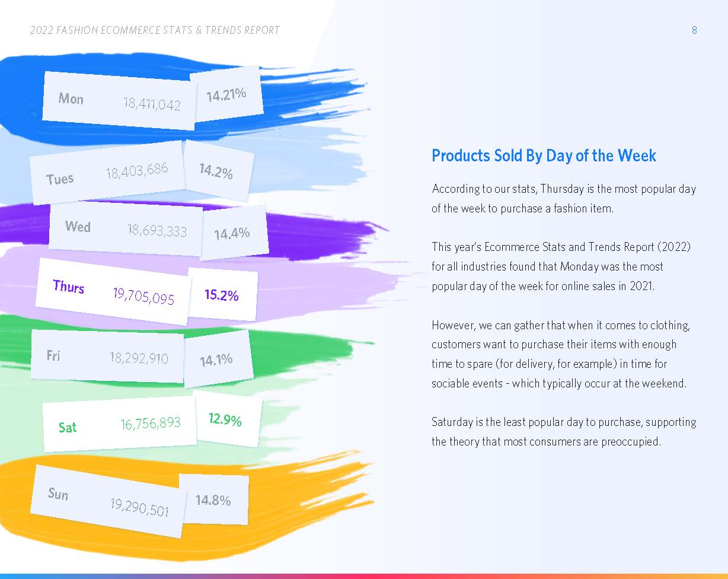This screenshot has height=579, width=728.
Task: Click the paragraph about Saturday being least popular
Action: [563, 432]
